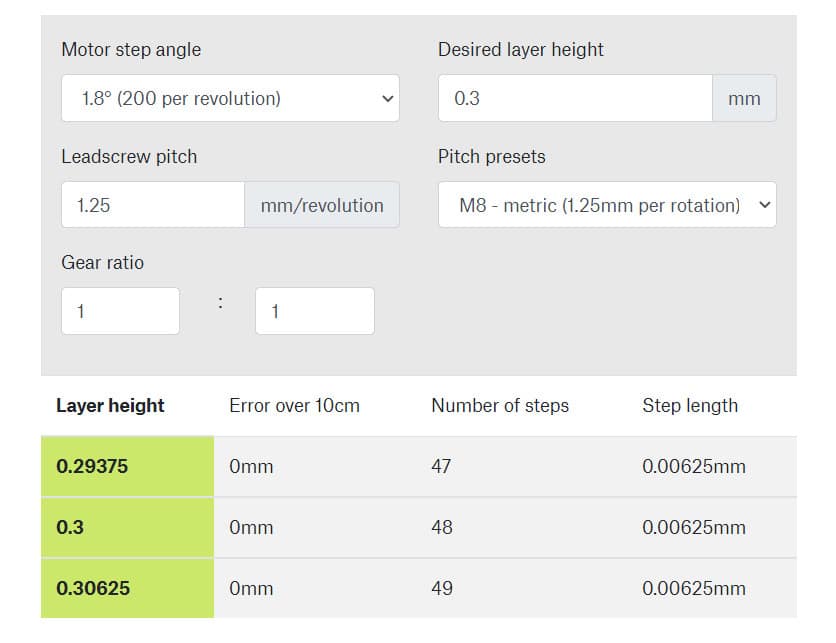The width and height of the screenshot is (836, 643).
Task: Expand the Pitch presets dropdown
Action: point(607,205)
